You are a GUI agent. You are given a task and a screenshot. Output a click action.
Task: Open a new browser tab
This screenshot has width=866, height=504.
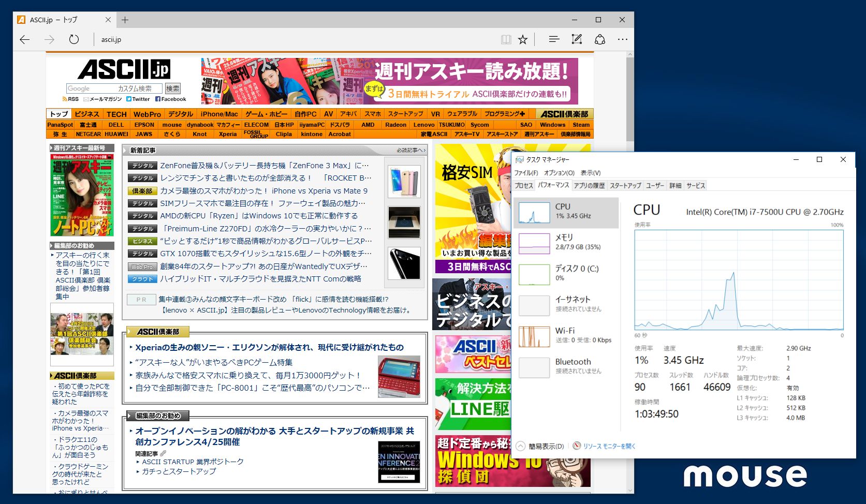125,20
